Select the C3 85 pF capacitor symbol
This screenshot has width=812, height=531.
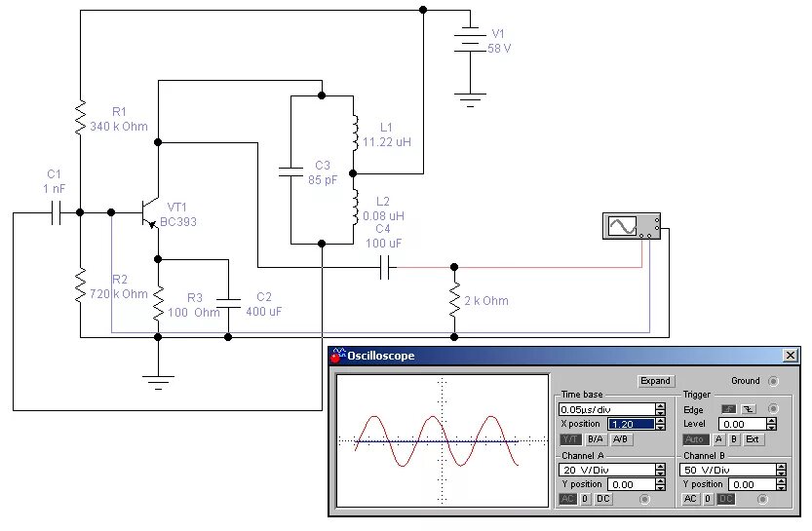pos(291,172)
